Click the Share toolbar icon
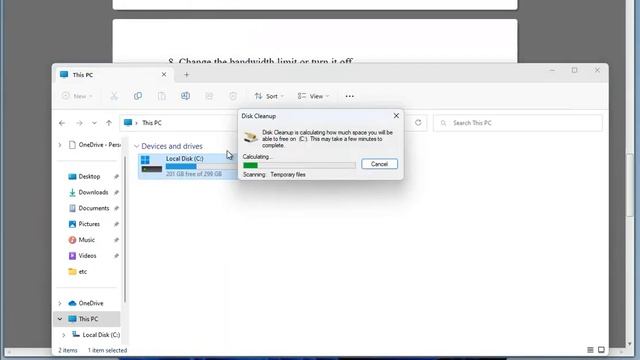 (x=209, y=96)
